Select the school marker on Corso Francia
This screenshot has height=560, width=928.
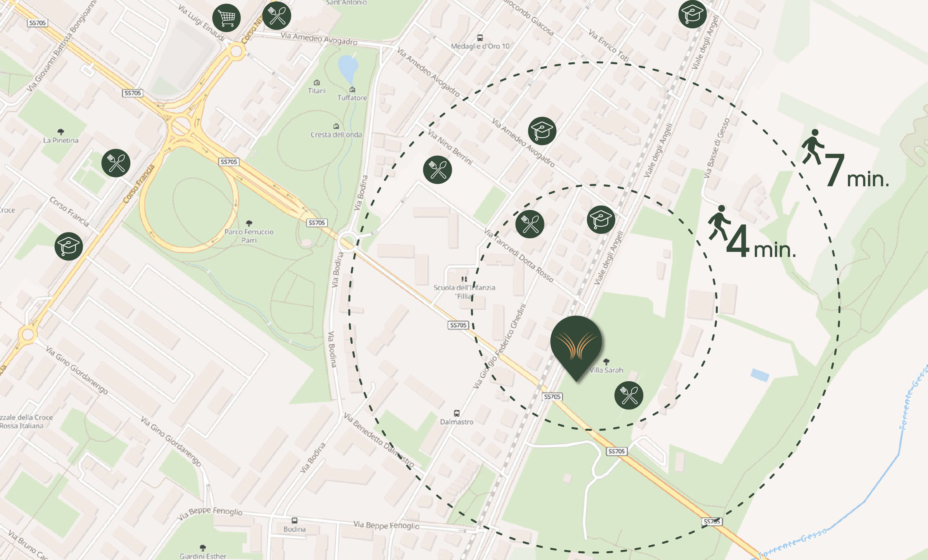click(69, 246)
